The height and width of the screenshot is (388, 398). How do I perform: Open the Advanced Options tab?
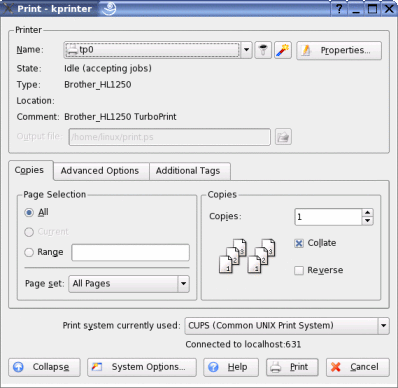click(100, 171)
